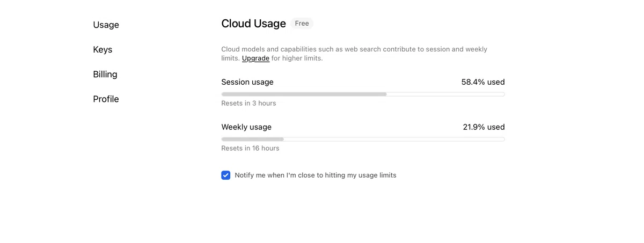The width and height of the screenshot is (644, 243).
Task: Click the Session usage label
Action: tap(247, 82)
